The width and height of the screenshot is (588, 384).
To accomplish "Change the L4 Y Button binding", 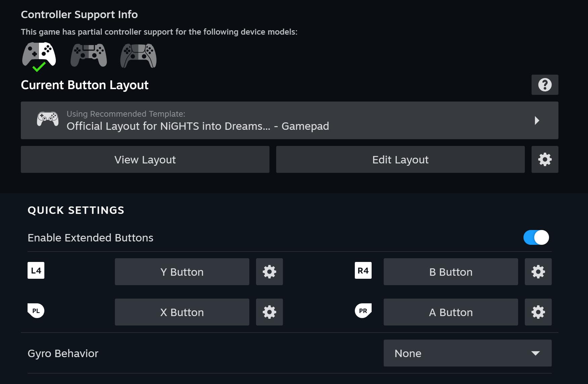I will 182,272.
